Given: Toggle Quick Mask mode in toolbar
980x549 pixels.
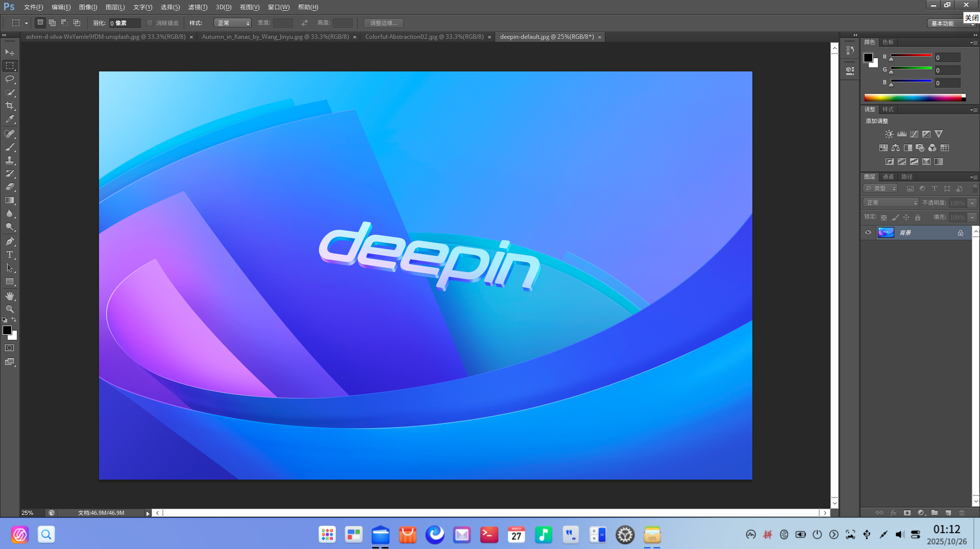Looking at the screenshot, I should click(10, 348).
